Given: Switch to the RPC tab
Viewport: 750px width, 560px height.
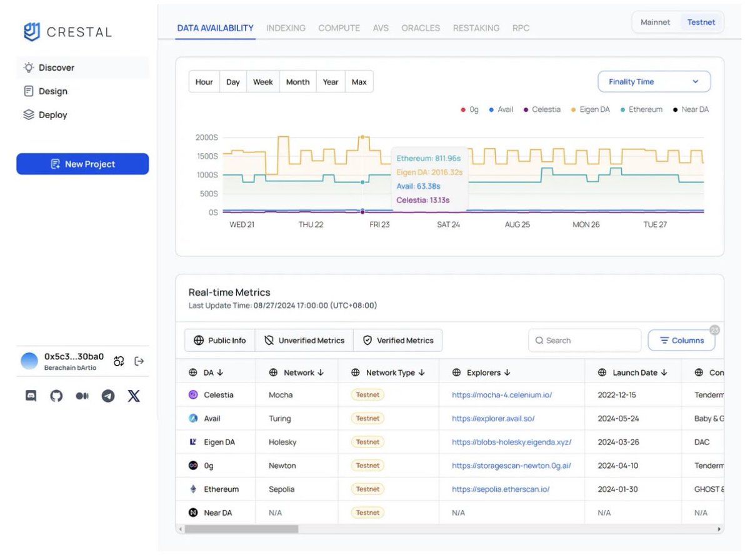Looking at the screenshot, I should (x=521, y=28).
